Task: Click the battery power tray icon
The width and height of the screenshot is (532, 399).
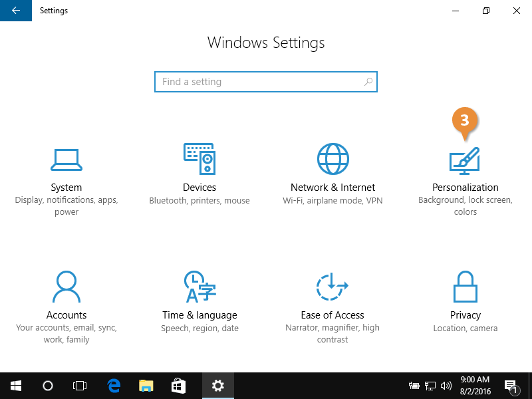Action: (x=414, y=386)
